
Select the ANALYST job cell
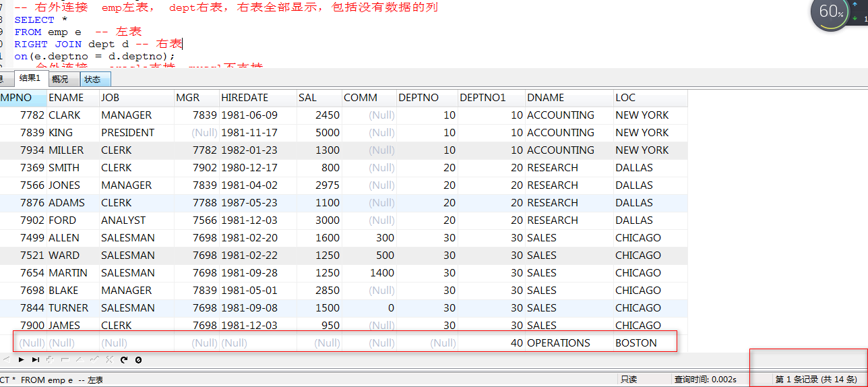tap(137, 220)
